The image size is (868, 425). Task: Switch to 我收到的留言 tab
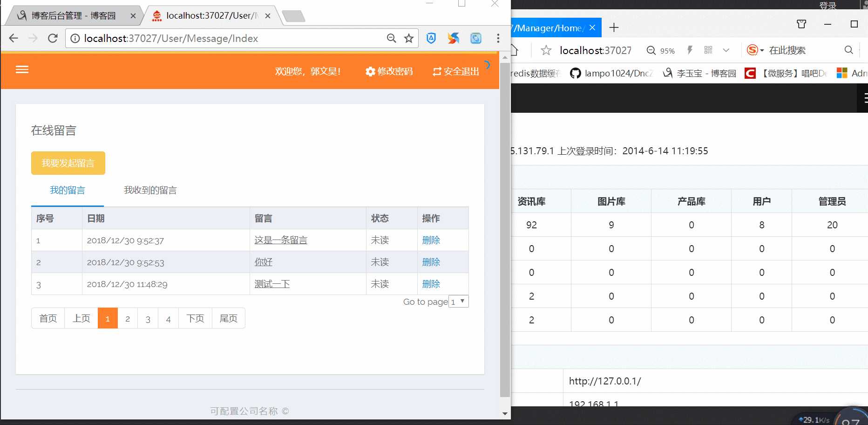(x=150, y=190)
